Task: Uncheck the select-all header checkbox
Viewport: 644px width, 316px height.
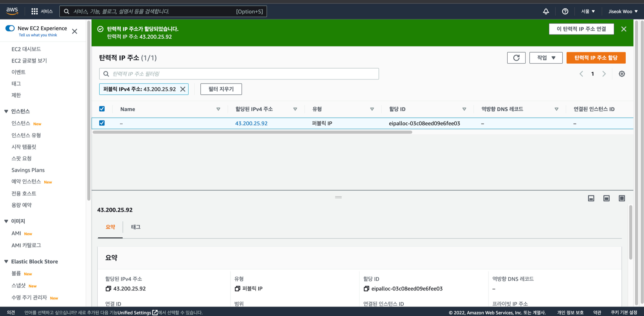Action: (102, 109)
